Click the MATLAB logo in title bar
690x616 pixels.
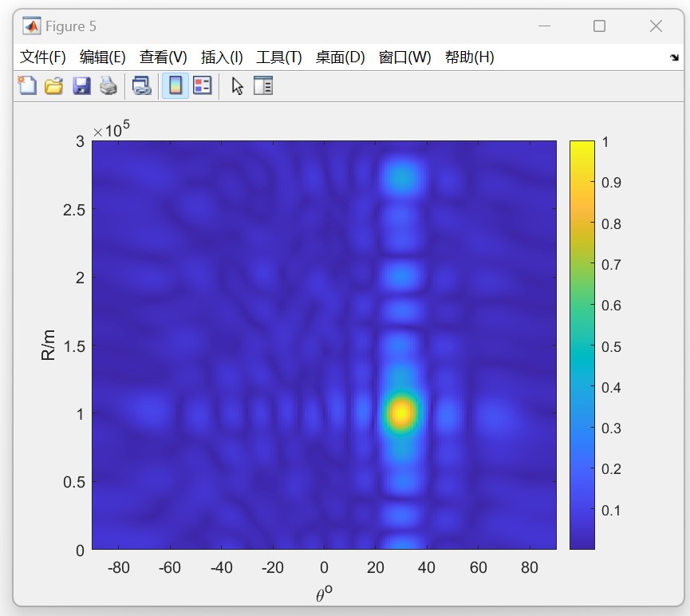pos(32,26)
